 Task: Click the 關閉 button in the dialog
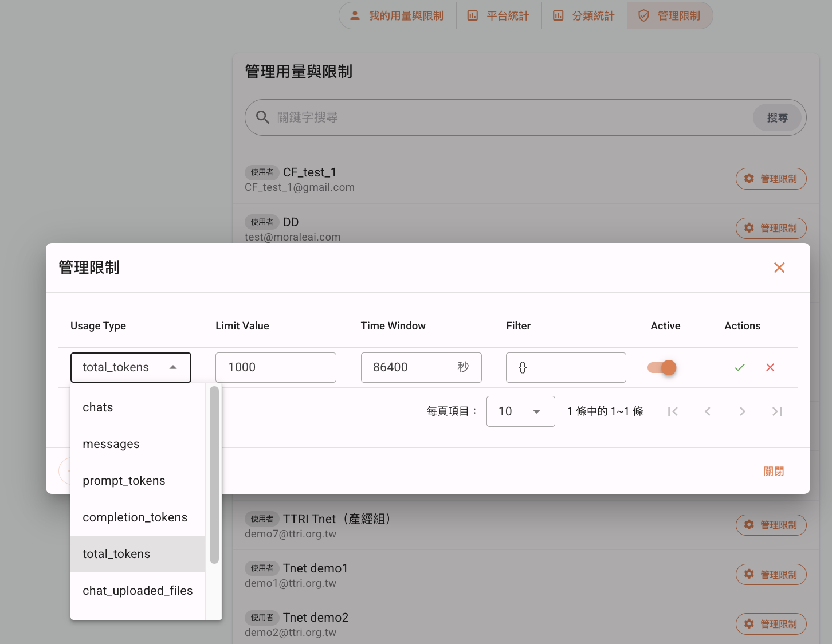[774, 471]
